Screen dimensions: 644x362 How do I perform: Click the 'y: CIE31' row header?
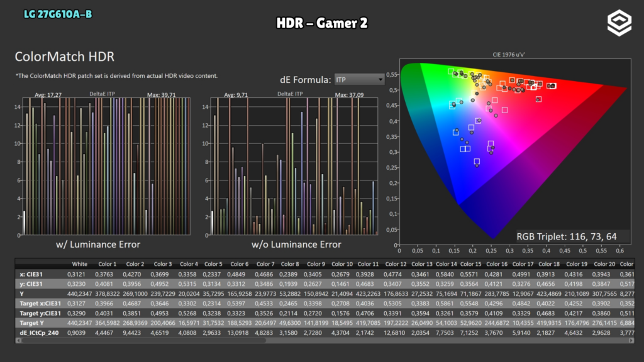coord(31,284)
